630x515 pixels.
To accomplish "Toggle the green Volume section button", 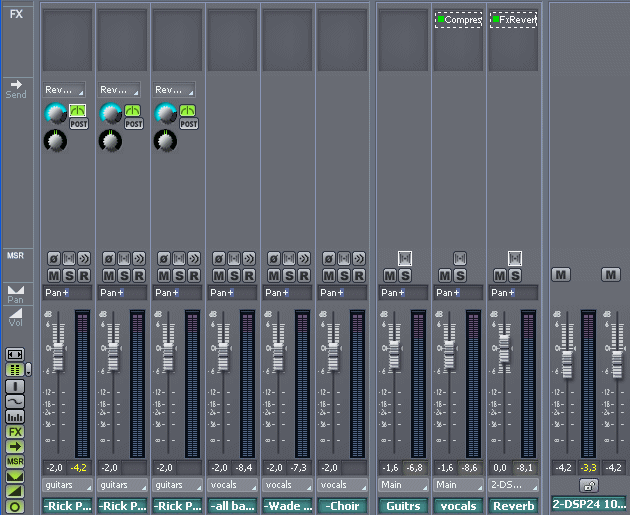I will [x=15, y=492].
